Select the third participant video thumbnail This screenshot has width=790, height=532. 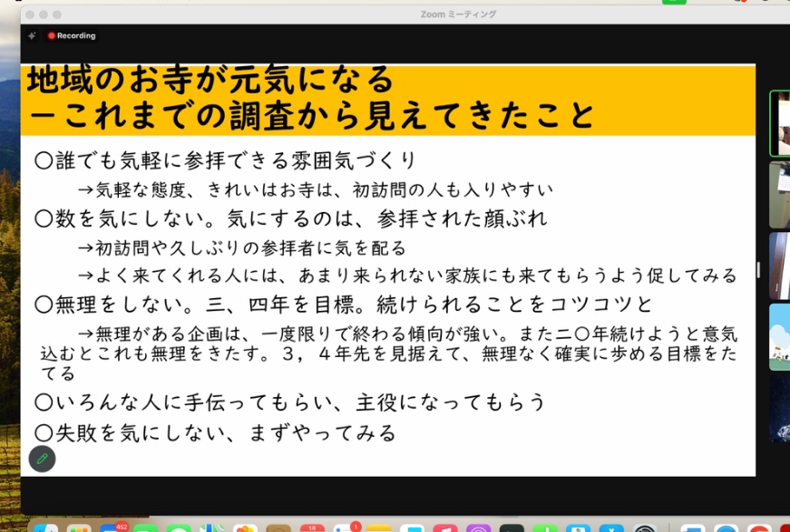(x=780, y=266)
